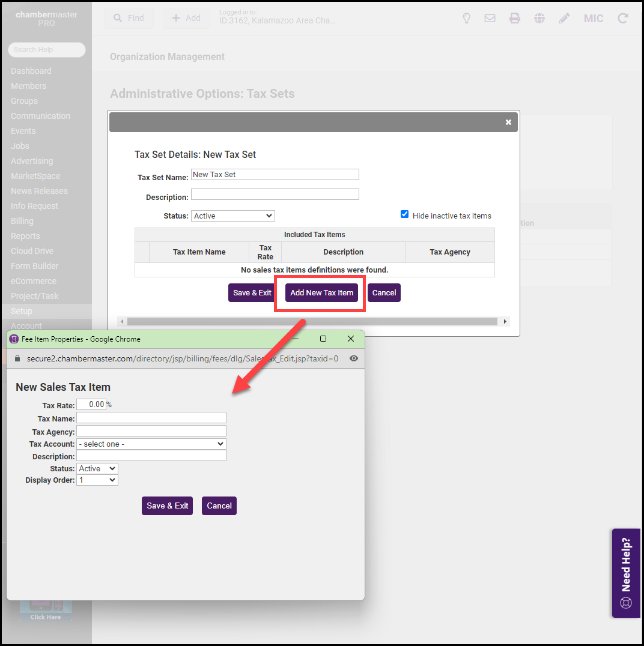Click the eye icon in address bar
Image resolution: width=644 pixels, height=646 pixels.
click(354, 358)
